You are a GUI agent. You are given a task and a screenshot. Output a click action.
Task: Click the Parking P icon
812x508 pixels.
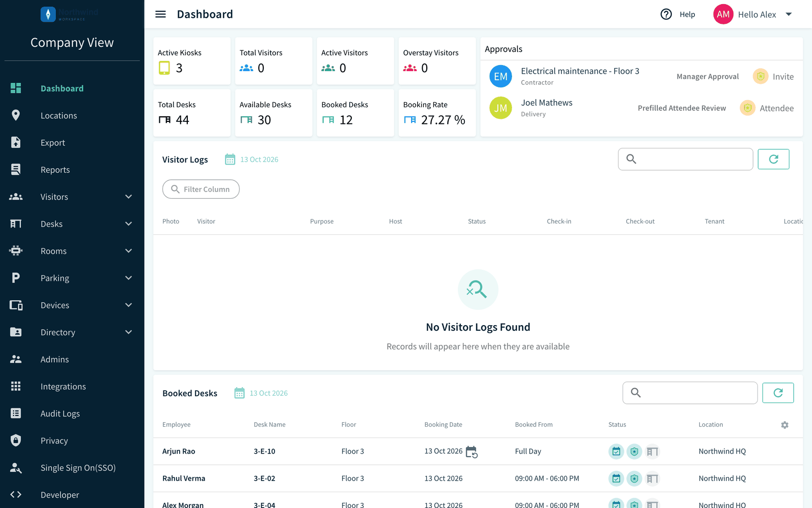click(16, 277)
